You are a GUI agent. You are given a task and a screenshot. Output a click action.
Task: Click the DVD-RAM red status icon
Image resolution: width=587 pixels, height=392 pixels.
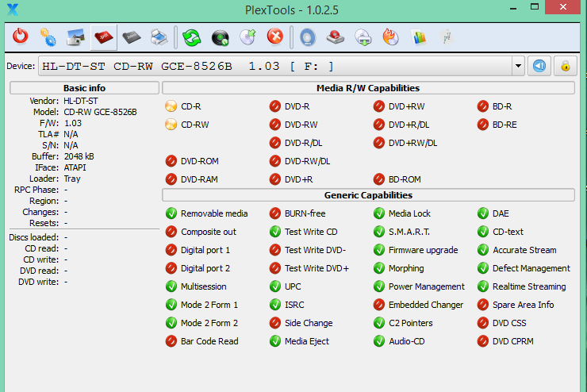click(171, 179)
